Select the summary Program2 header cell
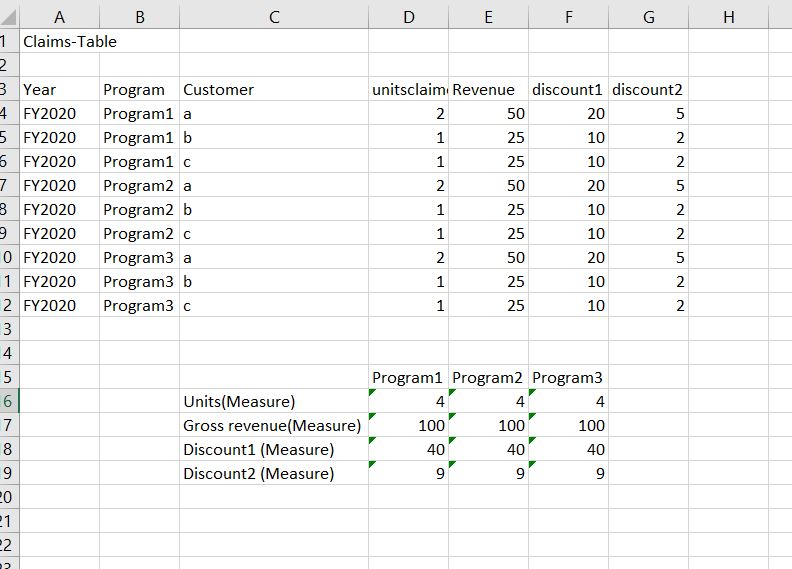This screenshot has width=792, height=569. click(x=488, y=377)
